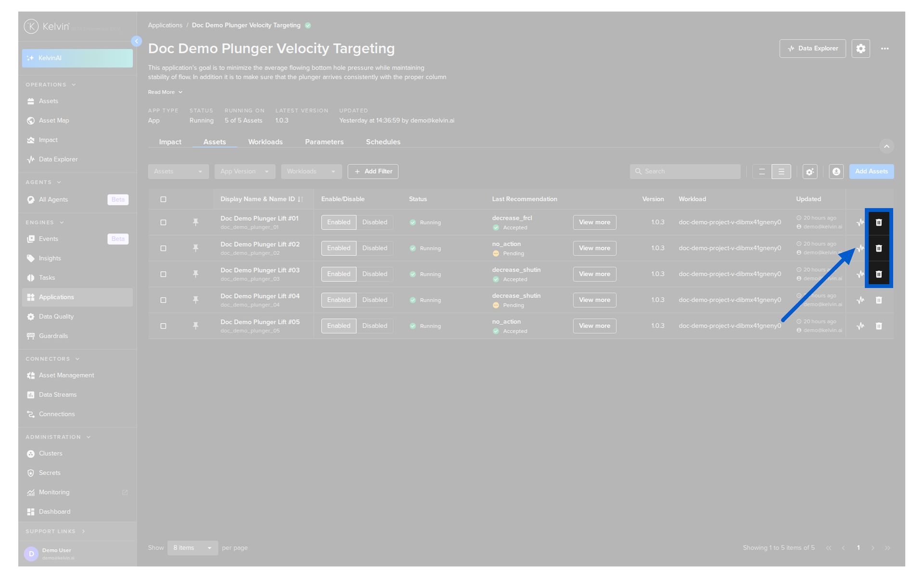Click the download export icon
The width and height of the screenshot is (924, 578).
tap(836, 171)
